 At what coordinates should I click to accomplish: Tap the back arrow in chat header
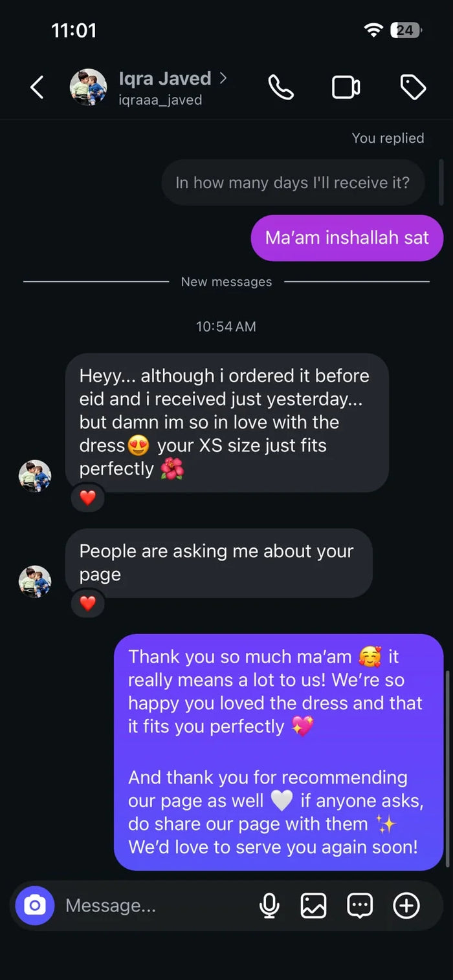coord(37,87)
